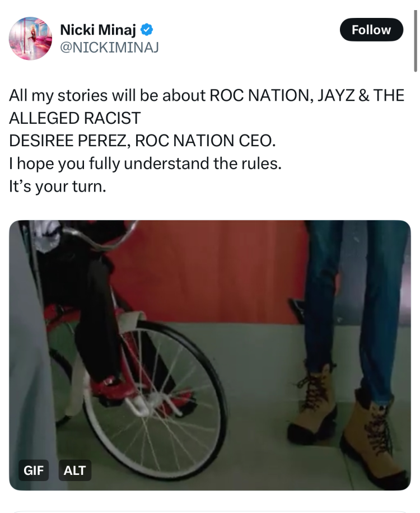
Task: Follow the Nicki Minaj account
Action: (x=371, y=30)
